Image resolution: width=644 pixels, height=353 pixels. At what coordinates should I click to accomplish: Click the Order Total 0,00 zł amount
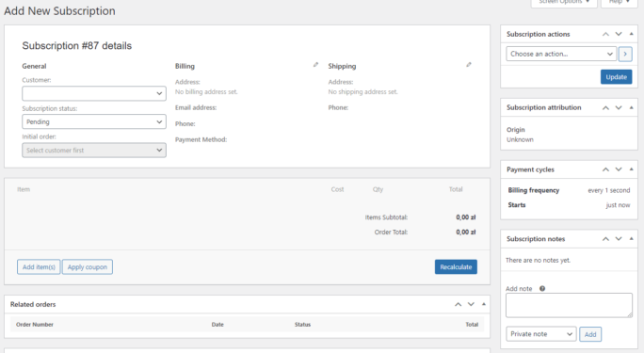click(466, 232)
